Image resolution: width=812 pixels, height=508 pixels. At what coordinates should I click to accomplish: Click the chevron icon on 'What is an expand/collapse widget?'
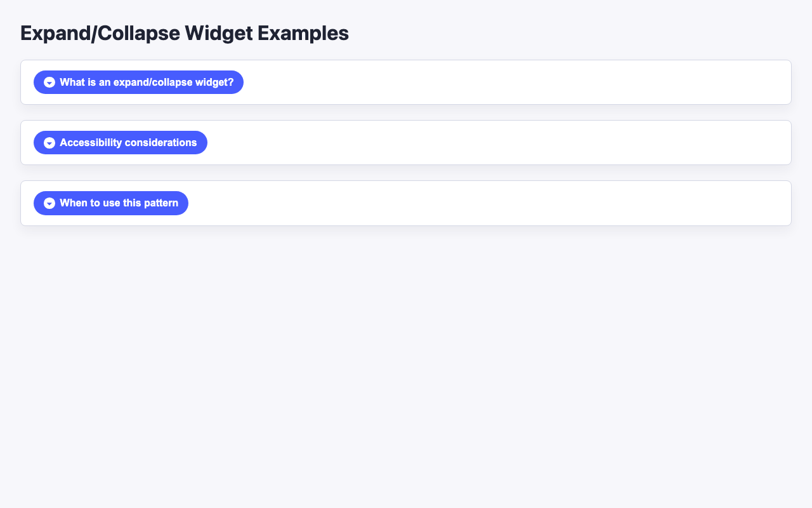[x=49, y=82]
